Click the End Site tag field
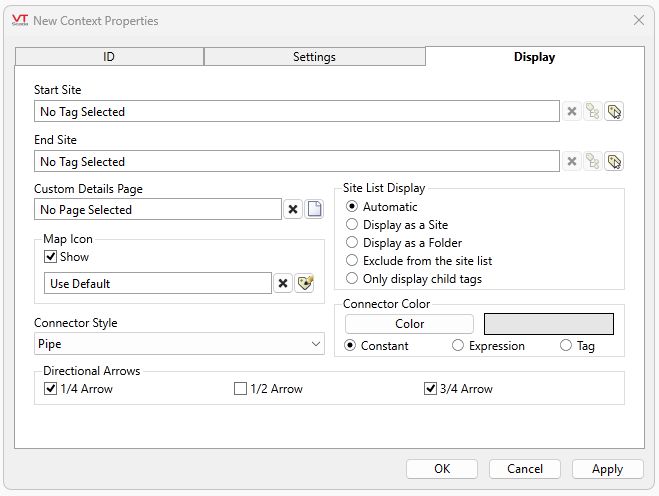 coord(297,161)
